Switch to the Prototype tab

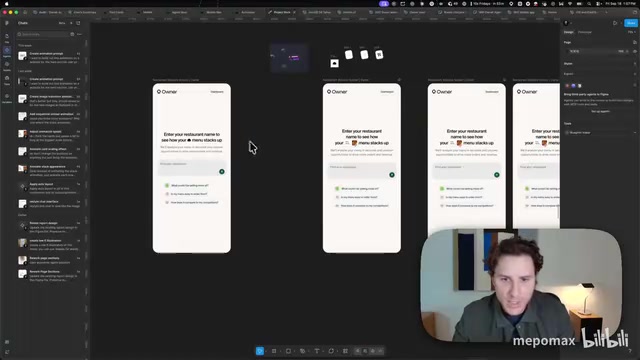coord(585,32)
